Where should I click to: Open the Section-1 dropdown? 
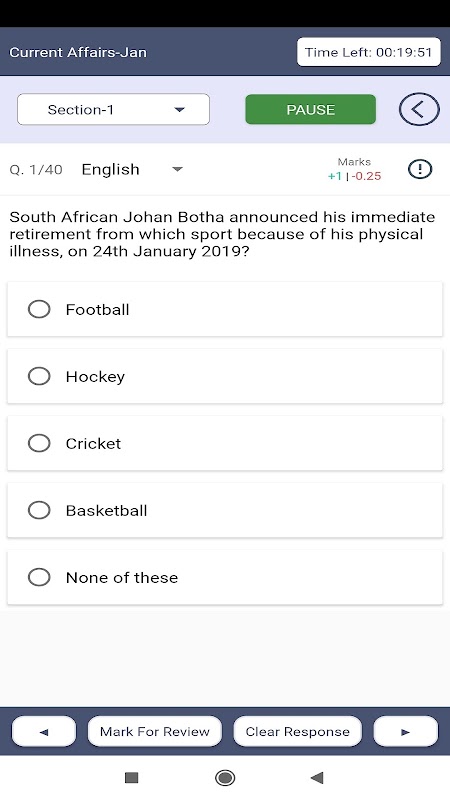113,109
